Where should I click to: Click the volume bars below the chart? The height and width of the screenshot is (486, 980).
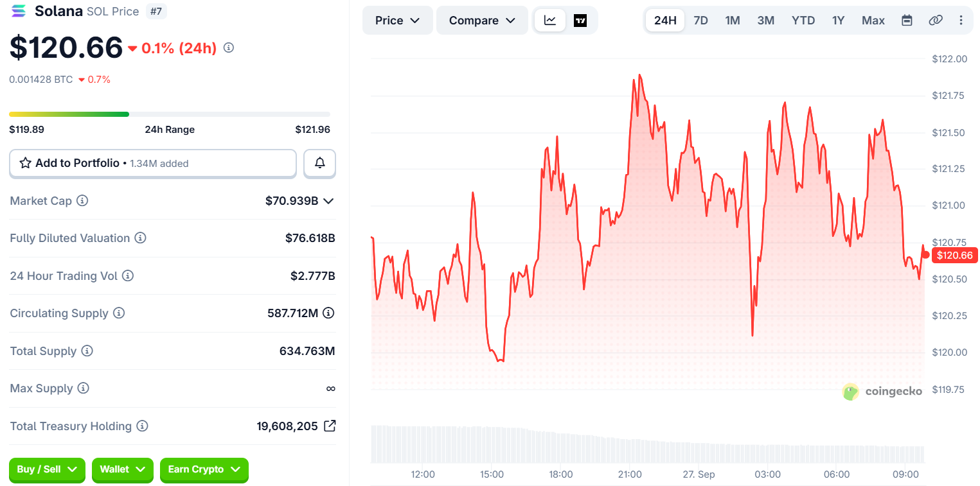click(648, 444)
